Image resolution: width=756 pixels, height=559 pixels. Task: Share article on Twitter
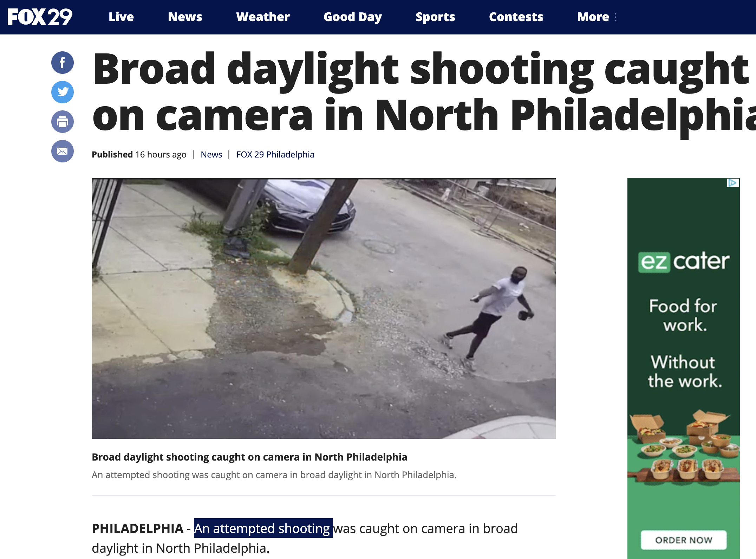[x=63, y=92]
